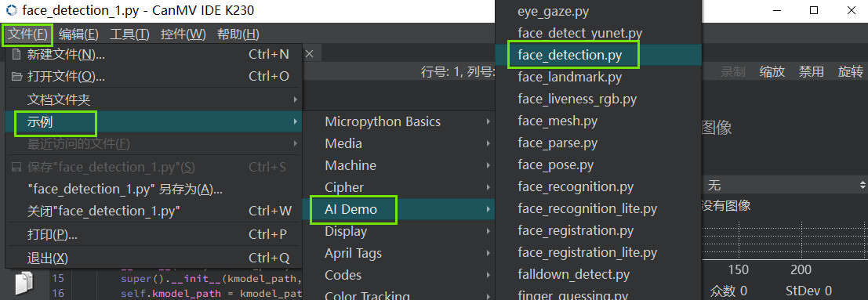Open the 工具(T) menu
868x300 pixels.
[129, 34]
